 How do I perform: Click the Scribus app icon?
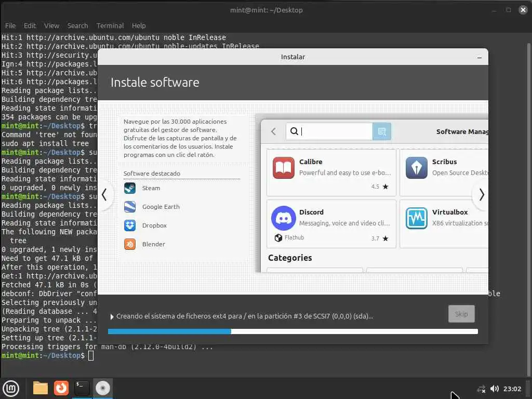point(416,168)
